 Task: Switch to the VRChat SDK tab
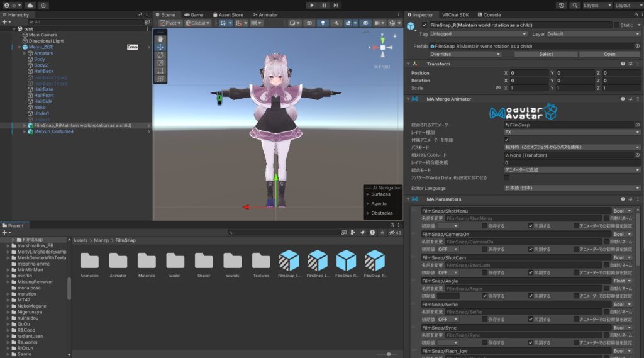click(x=454, y=14)
